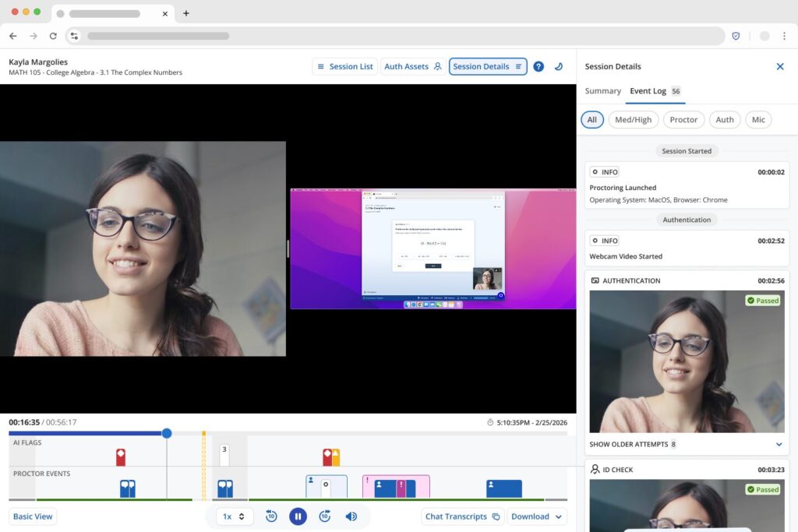Image resolution: width=798 pixels, height=532 pixels.
Task: Open the 1x playback speed selector
Action: pyautogui.click(x=234, y=516)
